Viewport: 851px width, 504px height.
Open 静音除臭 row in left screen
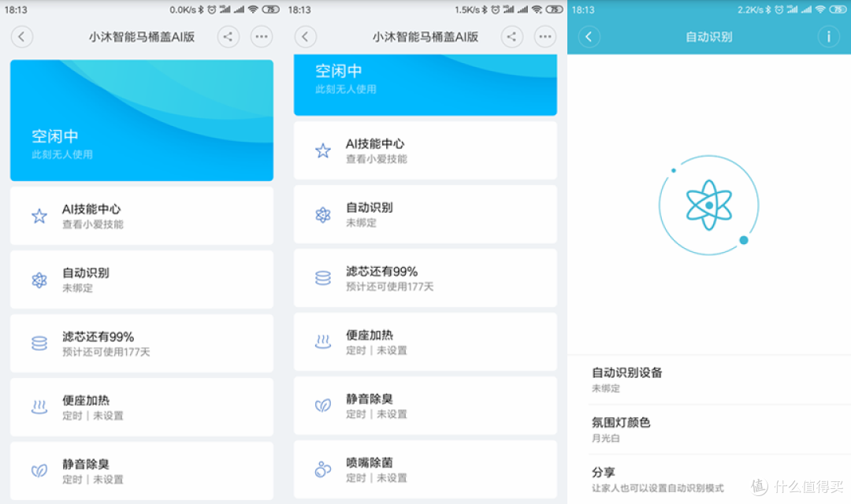(x=142, y=470)
